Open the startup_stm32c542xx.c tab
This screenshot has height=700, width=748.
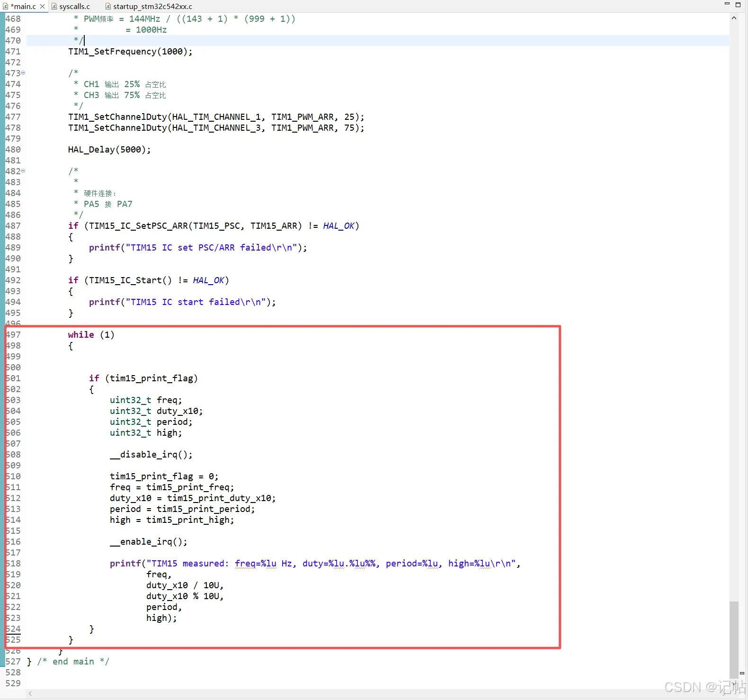coord(152,6)
